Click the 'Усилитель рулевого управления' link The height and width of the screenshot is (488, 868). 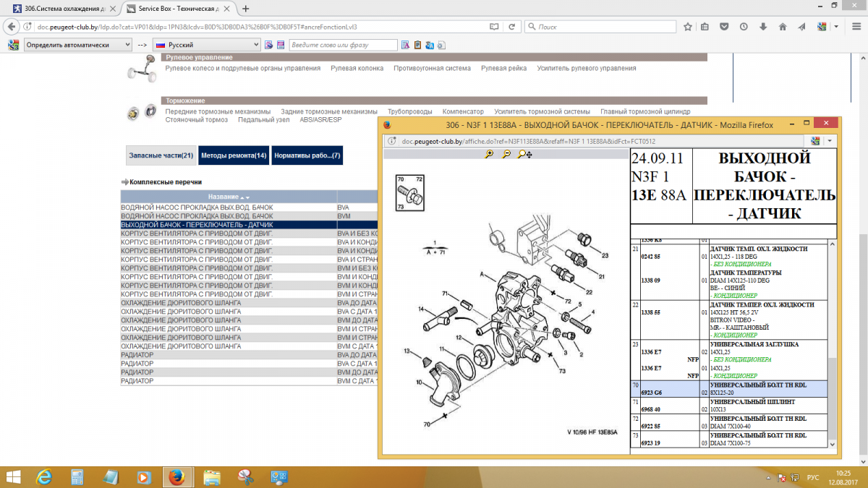[x=585, y=67]
